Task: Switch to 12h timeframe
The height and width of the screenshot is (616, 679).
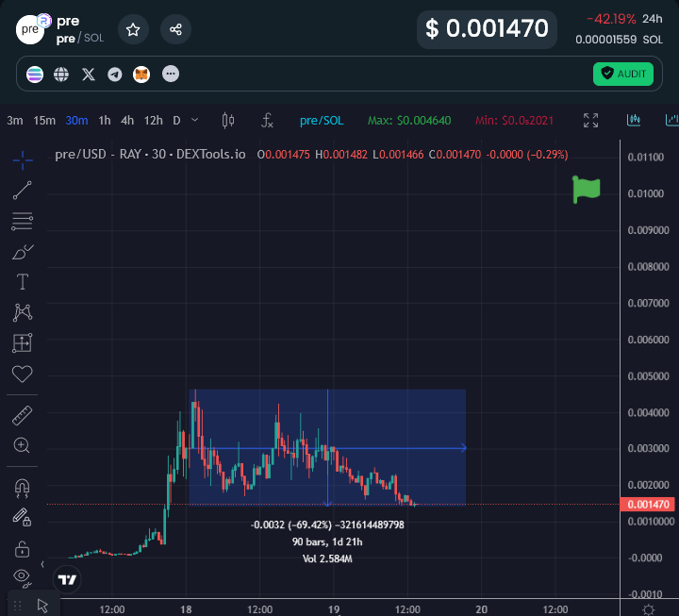Action: [154, 121]
